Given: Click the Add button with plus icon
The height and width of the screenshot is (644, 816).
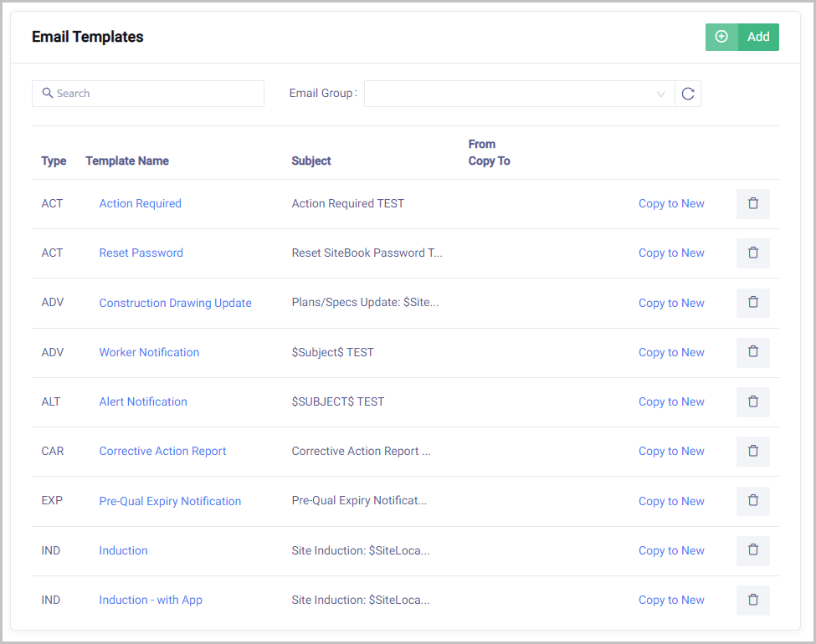Looking at the screenshot, I should click(x=742, y=37).
